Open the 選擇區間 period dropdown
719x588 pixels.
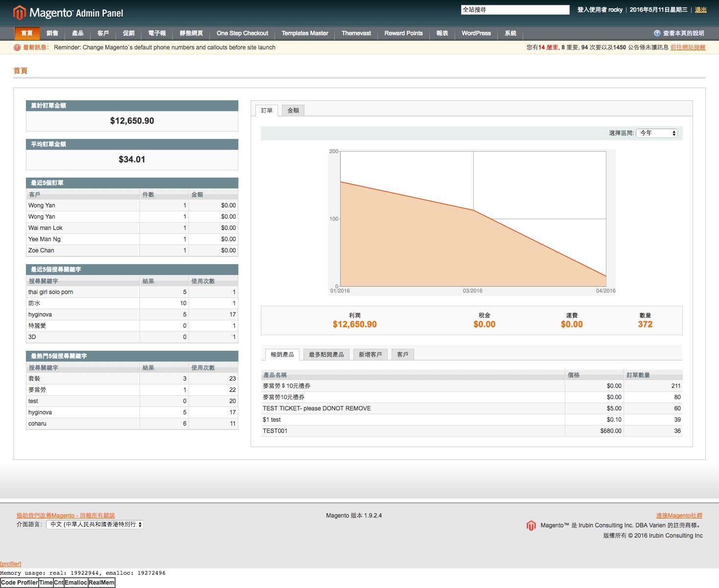click(x=657, y=133)
